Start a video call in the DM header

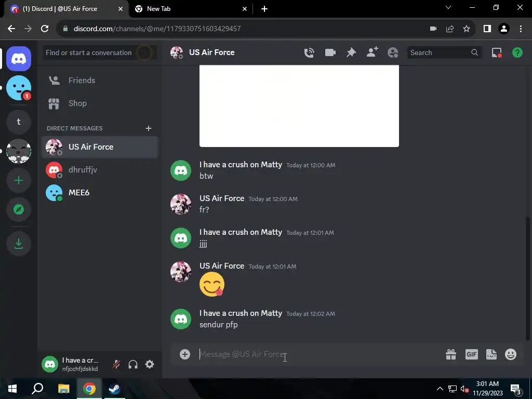tap(330, 52)
